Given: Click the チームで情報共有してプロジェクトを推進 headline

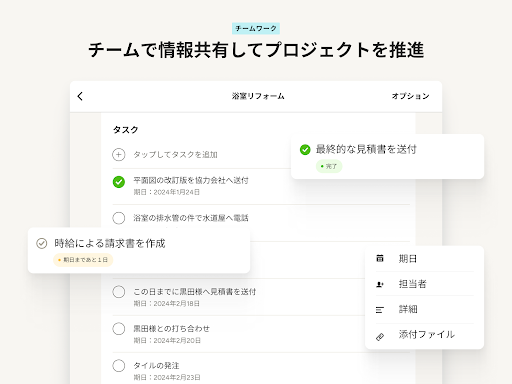Looking at the screenshot, I should coord(256,50).
